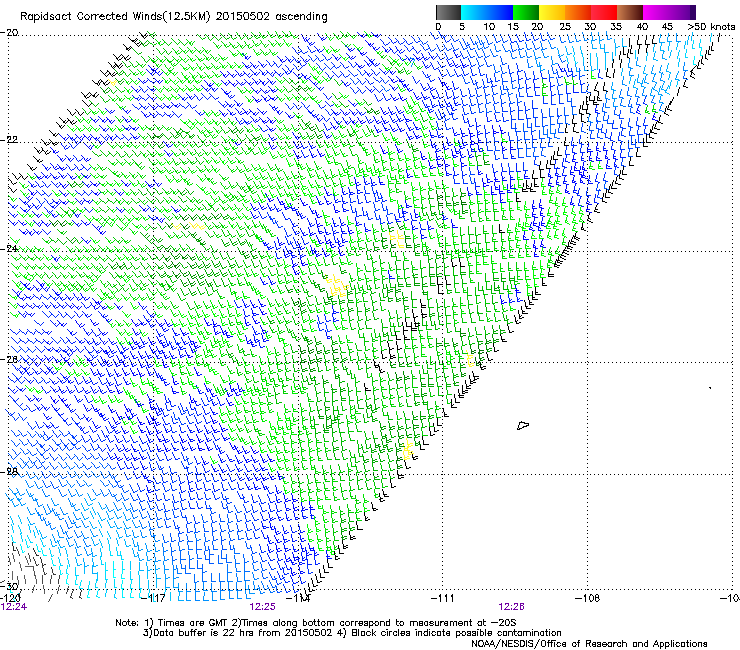Click the purple time stamp '12:26'
Image resolution: width=740 pixels, height=650 pixels.
pyautogui.click(x=512, y=607)
